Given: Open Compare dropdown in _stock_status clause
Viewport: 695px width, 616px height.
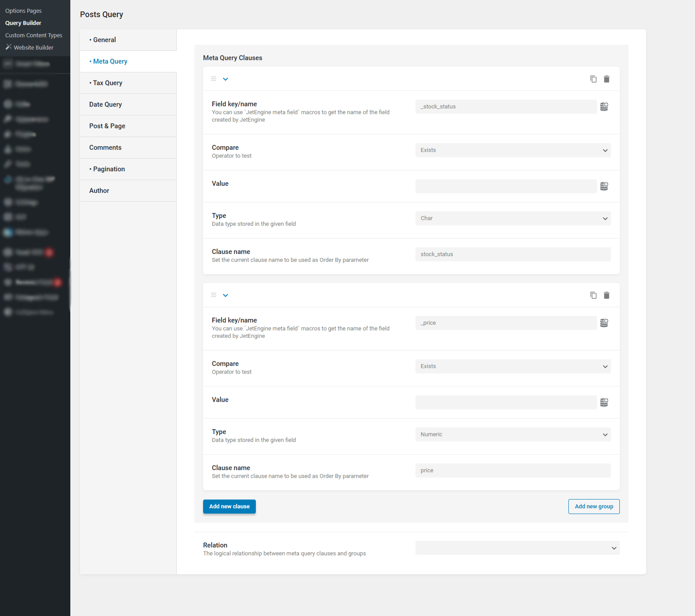Looking at the screenshot, I should [x=513, y=150].
